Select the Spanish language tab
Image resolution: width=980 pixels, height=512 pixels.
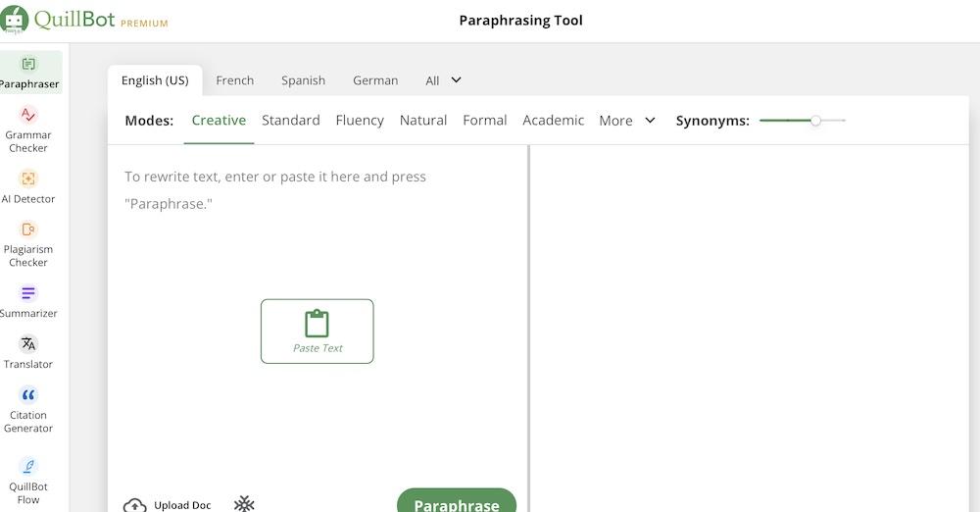[303, 80]
